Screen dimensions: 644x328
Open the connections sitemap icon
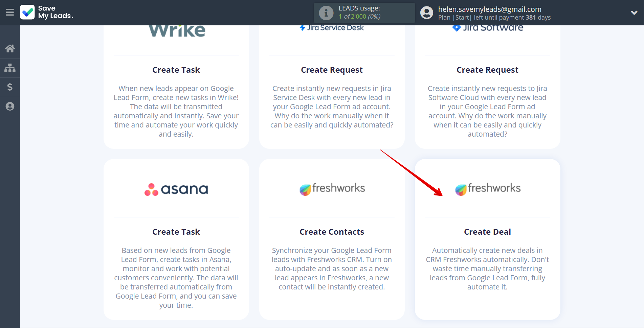10,68
